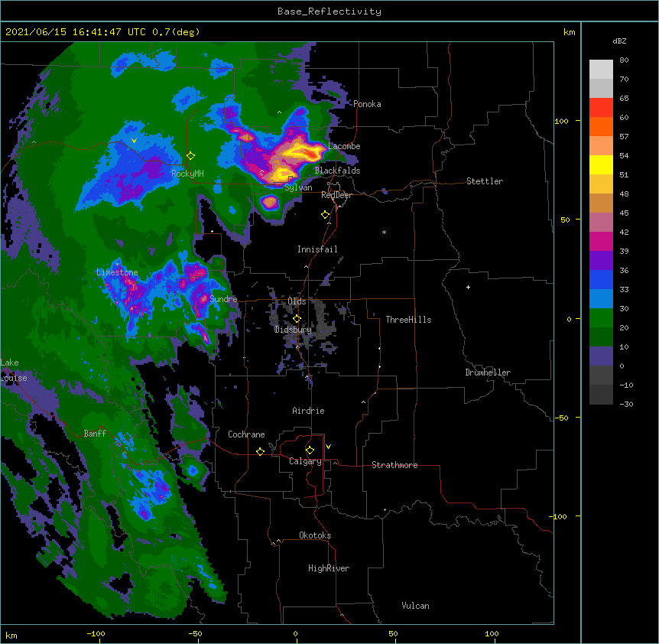
Task: Pick the red 60–65 dBZ legend color
Action: pos(601,107)
